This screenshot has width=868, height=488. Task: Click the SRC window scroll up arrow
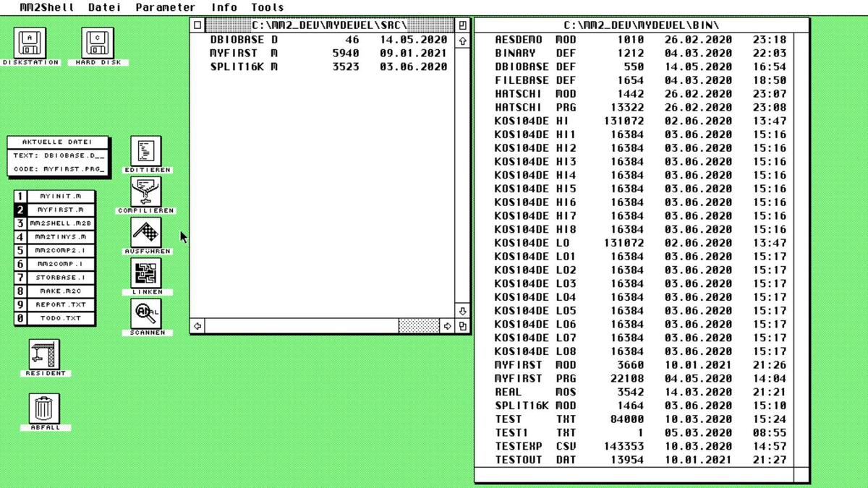pos(463,41)
